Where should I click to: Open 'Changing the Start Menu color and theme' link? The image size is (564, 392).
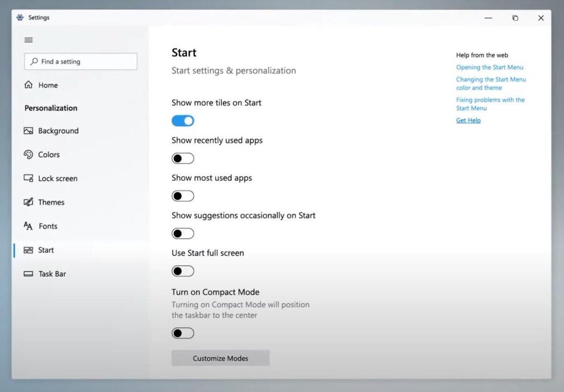(491, 84)
